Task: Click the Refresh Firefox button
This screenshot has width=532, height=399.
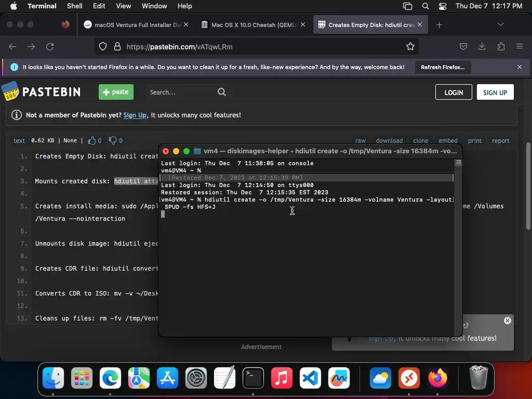Action: click(x=443, y=67)
